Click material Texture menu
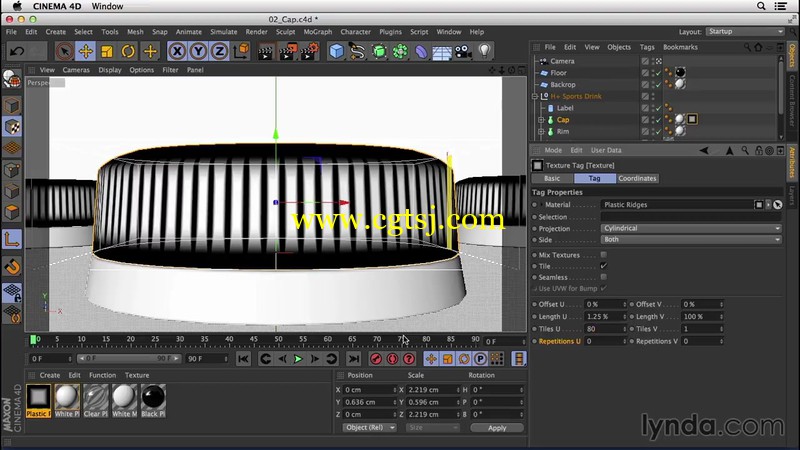 point(137,375)
